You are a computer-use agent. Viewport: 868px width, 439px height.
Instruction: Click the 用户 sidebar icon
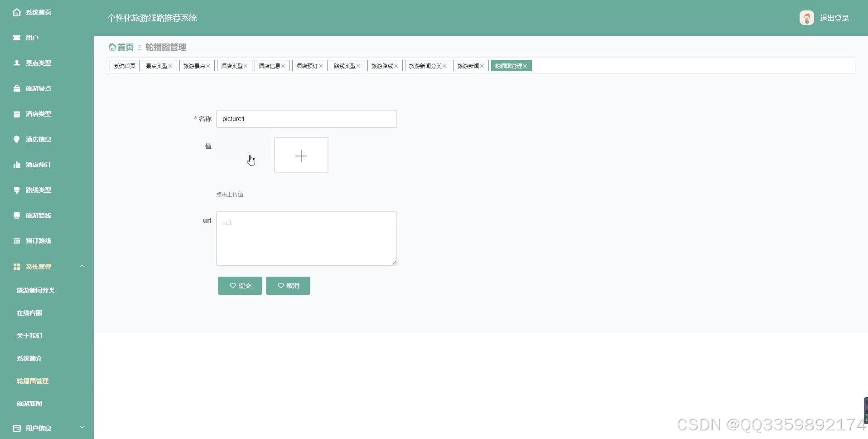[x=17, y=38]
